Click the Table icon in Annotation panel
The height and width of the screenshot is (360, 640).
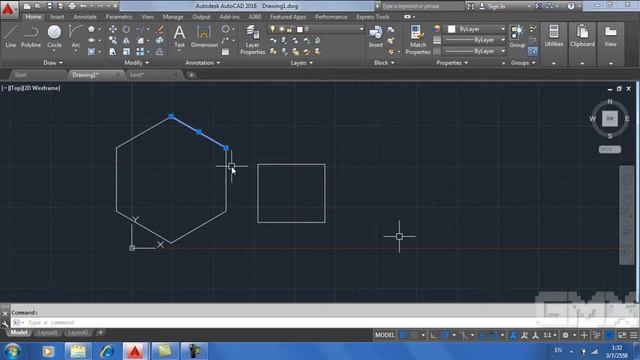click(225, 52)
